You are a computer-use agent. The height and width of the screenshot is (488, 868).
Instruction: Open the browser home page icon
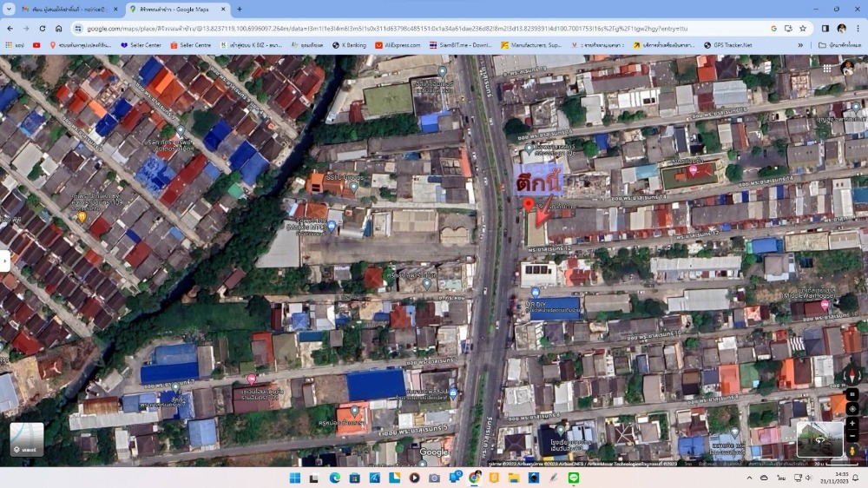tap(58, 29)
